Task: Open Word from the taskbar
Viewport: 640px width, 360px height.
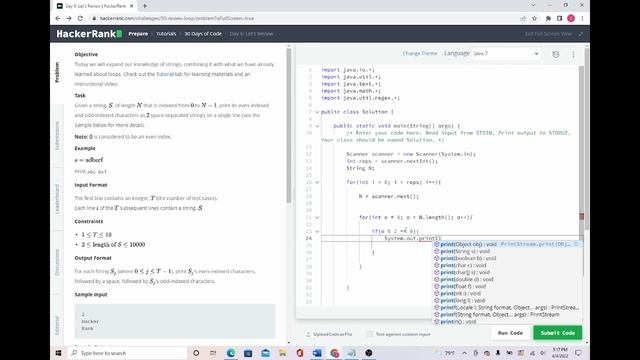Action: [x=317, y=353]
